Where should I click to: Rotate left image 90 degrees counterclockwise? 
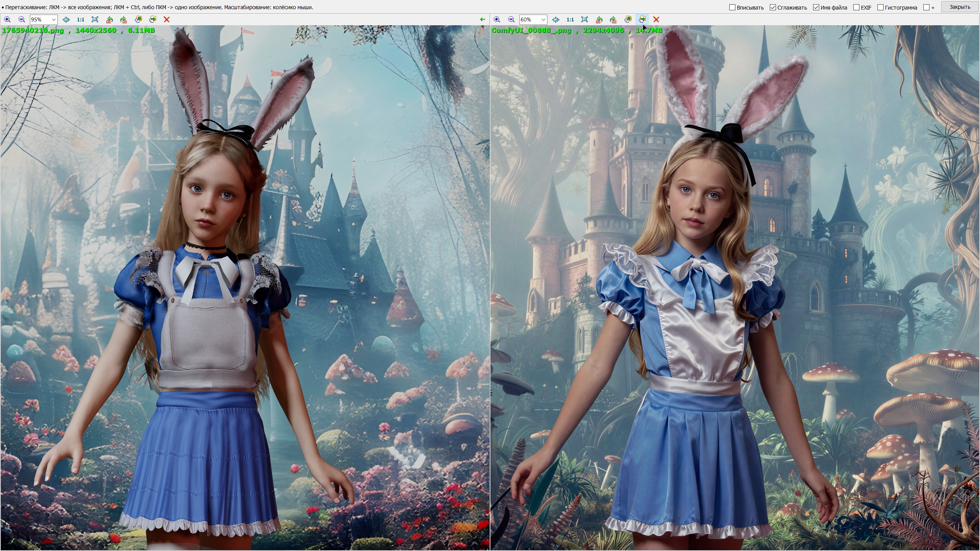109,20
